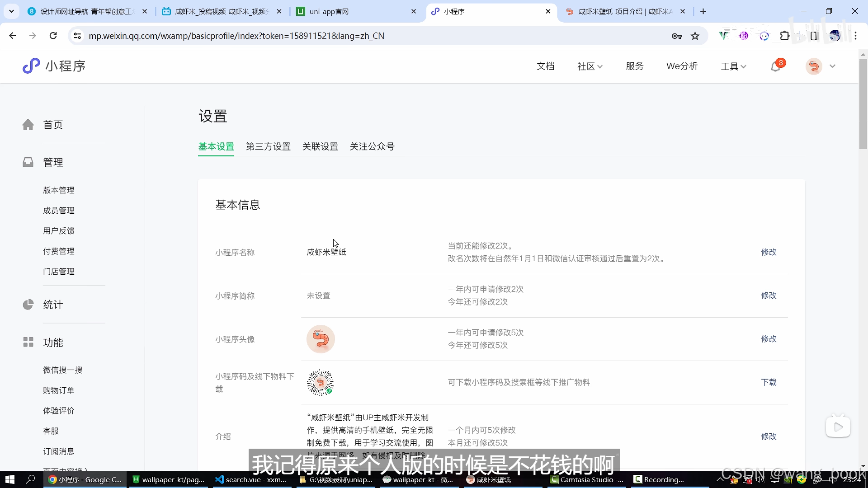This screenshot has height=488, width=868.
Task: Reload the page
Action: 53,36
